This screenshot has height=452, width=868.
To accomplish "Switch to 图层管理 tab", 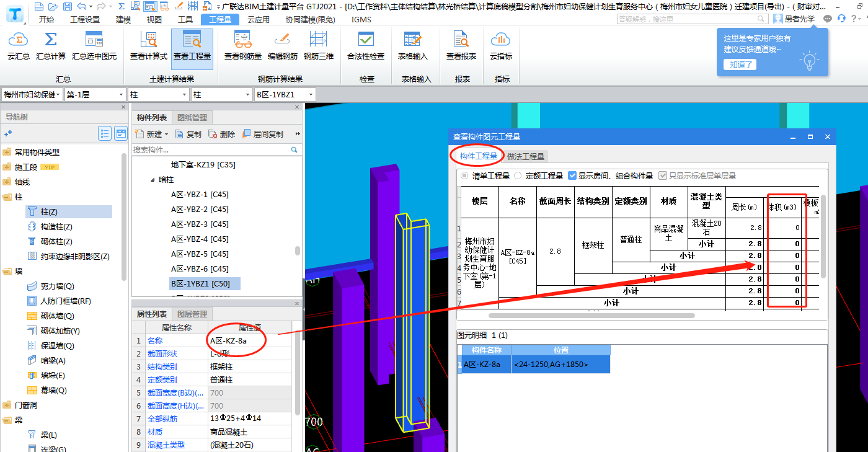I will pyautogui.click(x=192, y=314).
